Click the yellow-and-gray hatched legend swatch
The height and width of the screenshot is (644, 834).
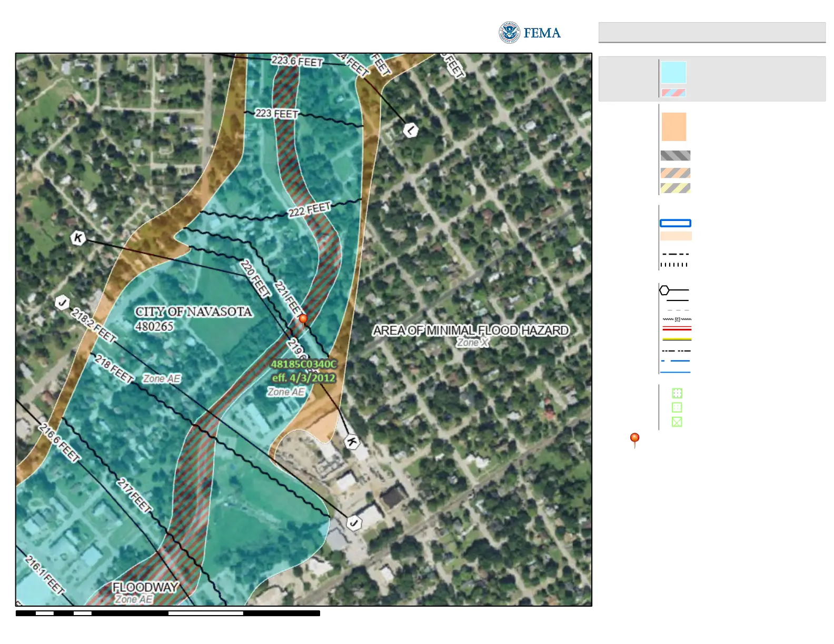pyautogui.click(x=676, y=188)
